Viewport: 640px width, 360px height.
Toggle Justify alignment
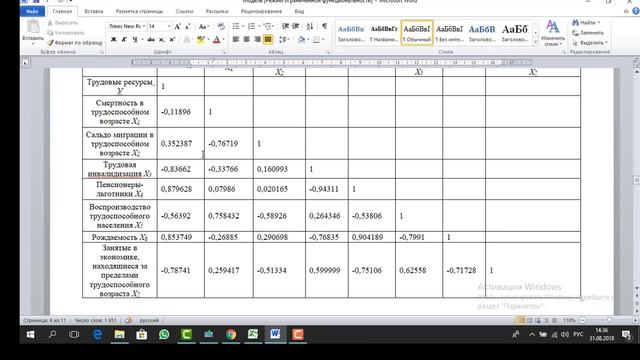pyautogui.click(x=268, y=40)
